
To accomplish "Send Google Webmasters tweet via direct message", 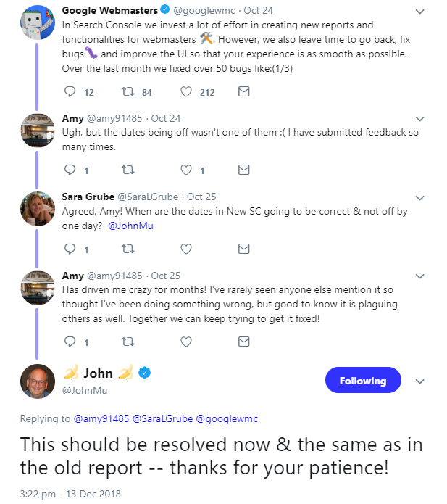I will [x=244, y=92].
